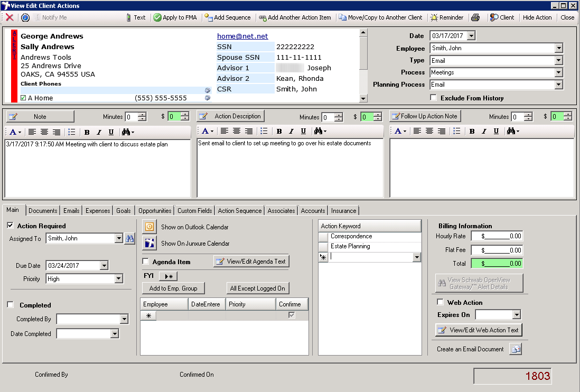The height and width of the screenshot is (392, 580).
Task: Open the Priority dropdown
Action: point(118,279)
